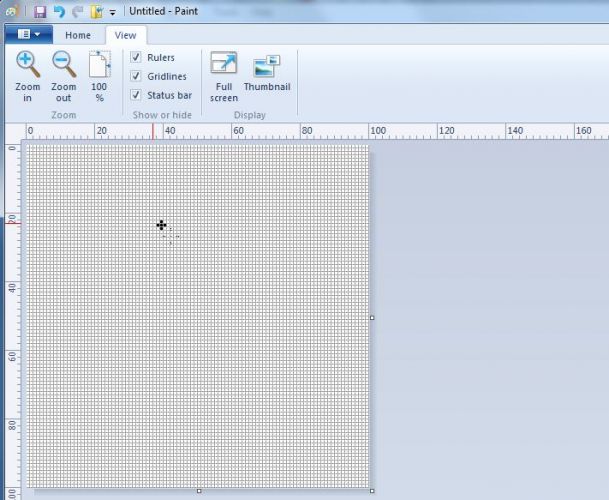Click the Redo arrow icon
The width and height of the screenshot is (609, 500).
78,12
